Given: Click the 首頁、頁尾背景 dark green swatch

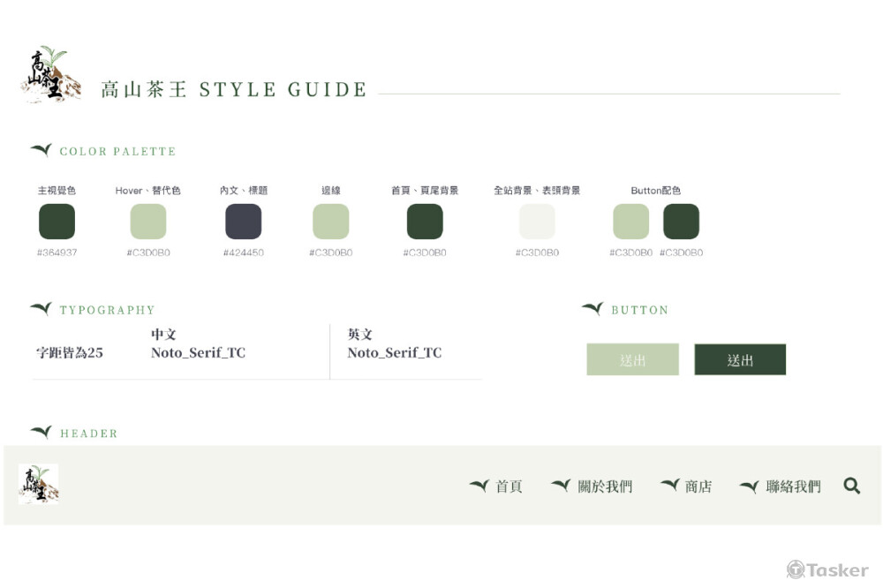Looking at the screenshot, I should 425,222.
